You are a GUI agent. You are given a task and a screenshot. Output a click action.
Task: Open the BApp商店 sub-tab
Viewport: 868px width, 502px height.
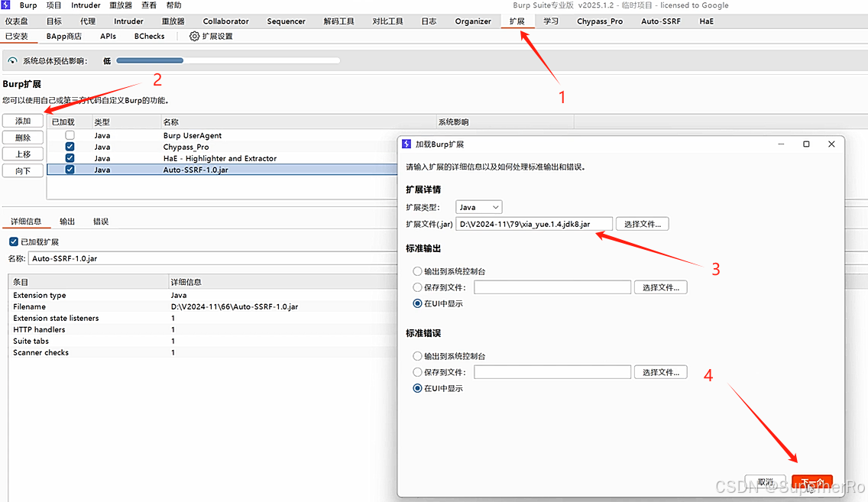tap(63, 36)
